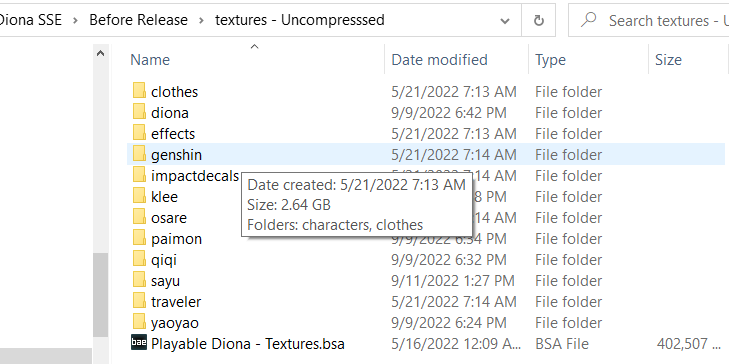Click the effects folder icon
Screen dimensions: 729x364
[x=139, y=132]
